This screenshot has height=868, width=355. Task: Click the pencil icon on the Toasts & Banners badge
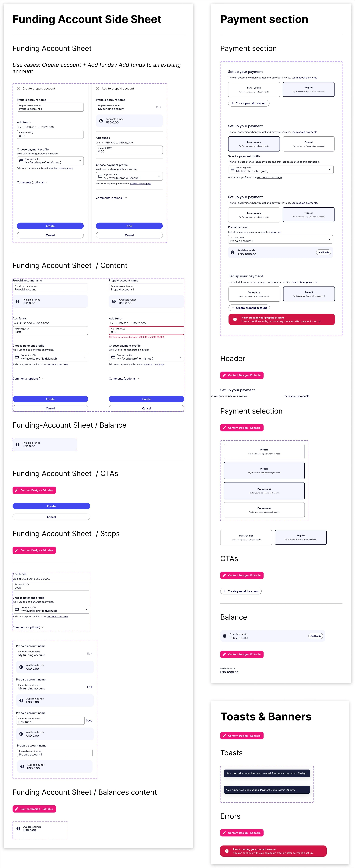tap(224, 736)
